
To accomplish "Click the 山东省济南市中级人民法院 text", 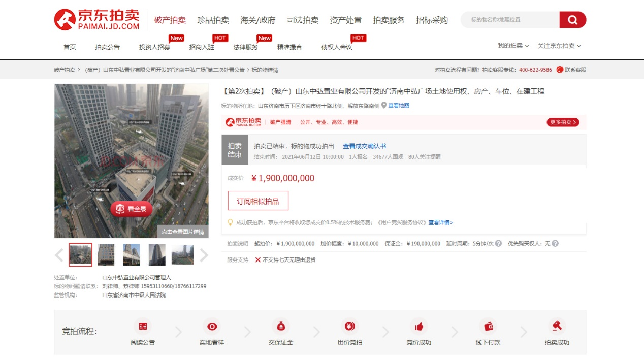I will tap(134, 295).
